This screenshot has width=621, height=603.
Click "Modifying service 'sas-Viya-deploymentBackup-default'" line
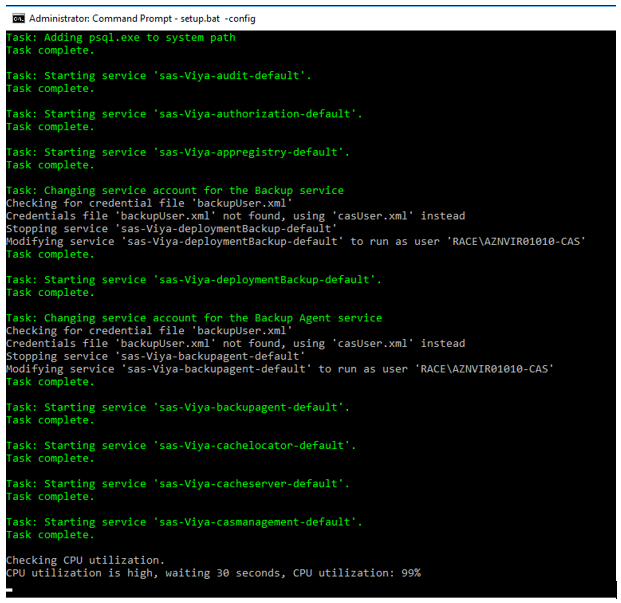click(x=296, y=241)
